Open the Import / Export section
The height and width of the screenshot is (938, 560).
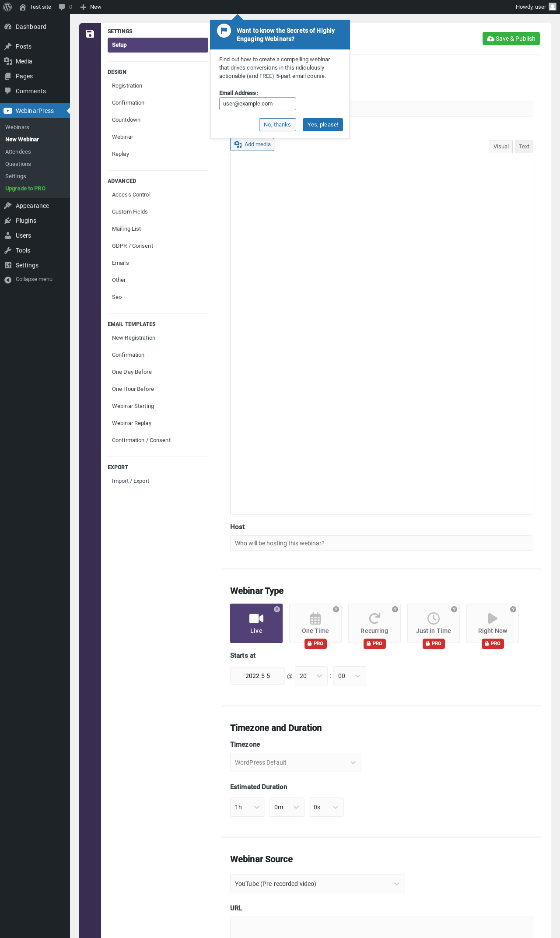point(158,481)
